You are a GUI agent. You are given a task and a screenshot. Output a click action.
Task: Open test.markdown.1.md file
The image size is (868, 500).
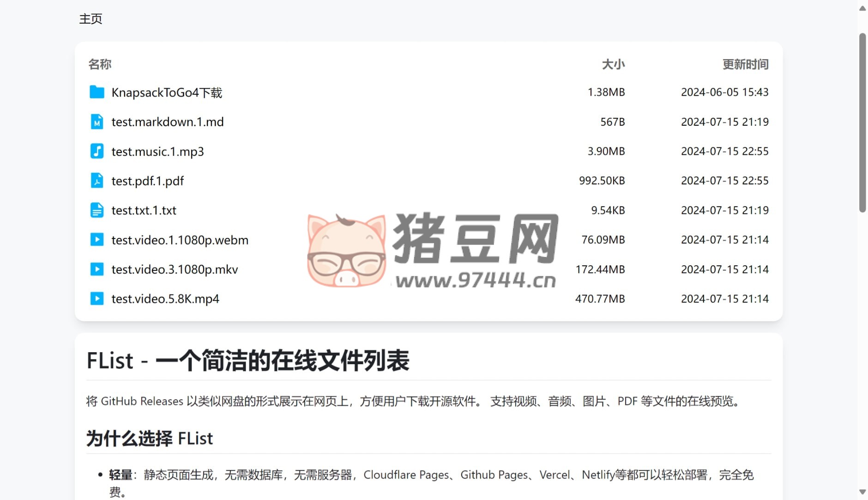click(x=167, y=122)
